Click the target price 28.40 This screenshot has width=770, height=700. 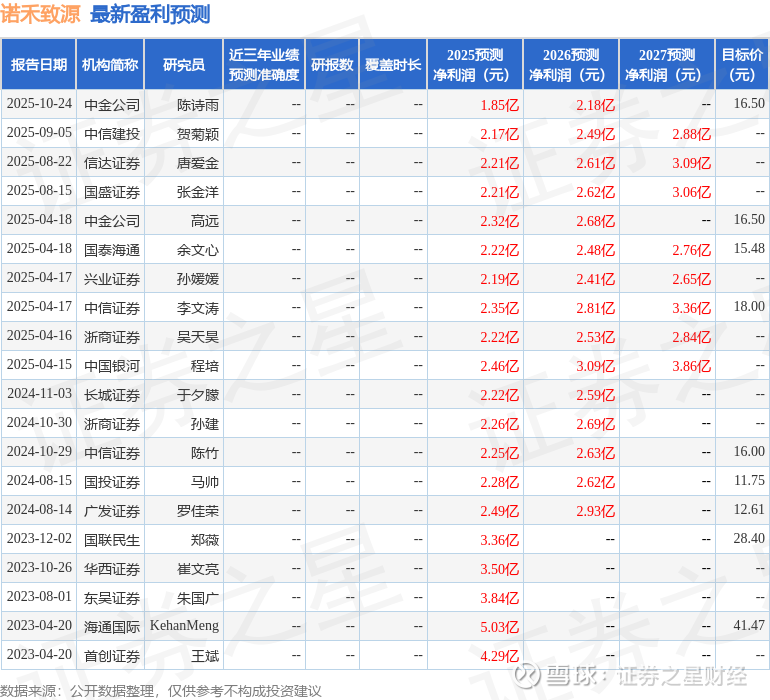(x=749, y=538)
